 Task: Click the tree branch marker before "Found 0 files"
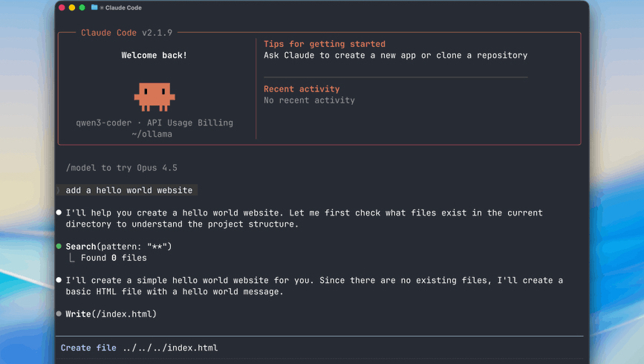coord(72,259)
